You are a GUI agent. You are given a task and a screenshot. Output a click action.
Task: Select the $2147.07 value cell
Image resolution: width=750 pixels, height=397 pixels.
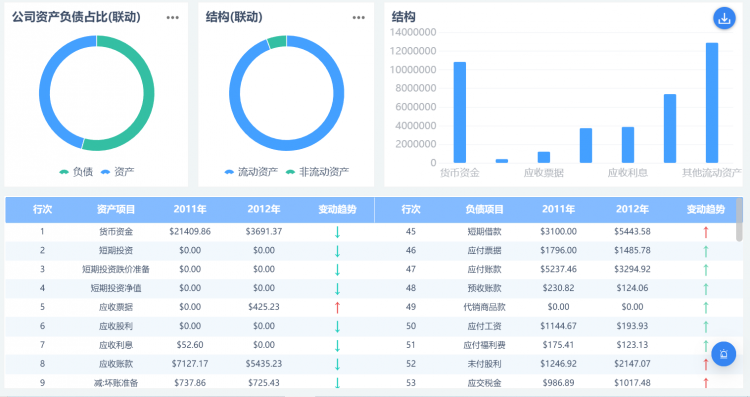click(632, 364)
